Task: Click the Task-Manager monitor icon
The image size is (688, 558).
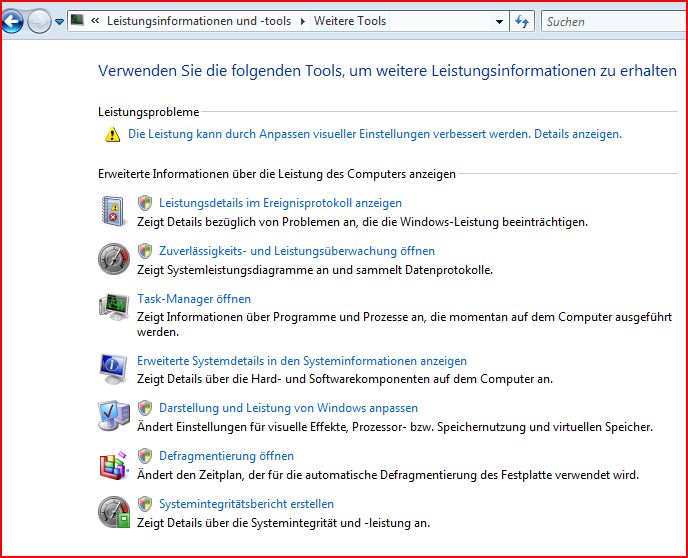Action: coord(114,307)
